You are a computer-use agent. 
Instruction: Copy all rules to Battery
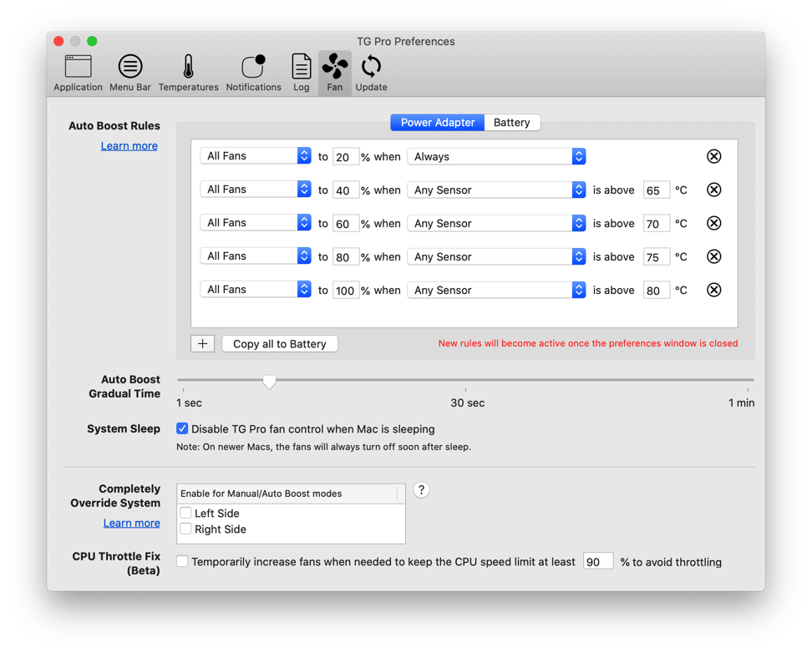tap(280, 344)
